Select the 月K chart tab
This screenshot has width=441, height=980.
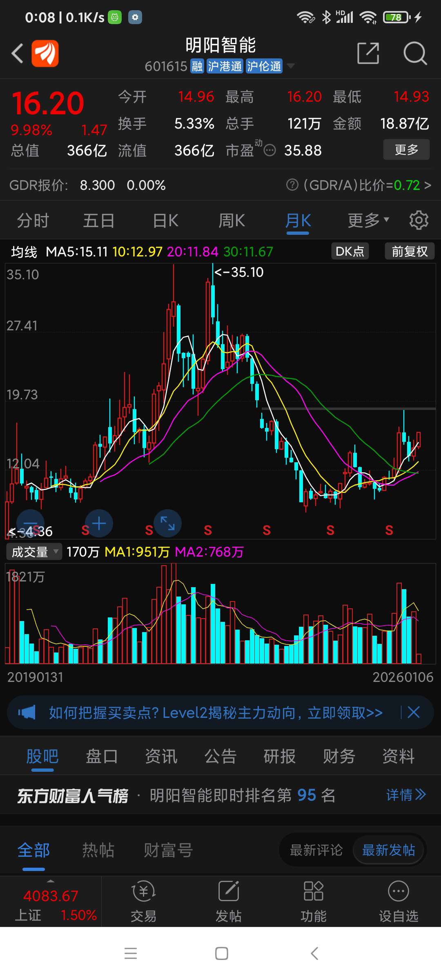298,221
